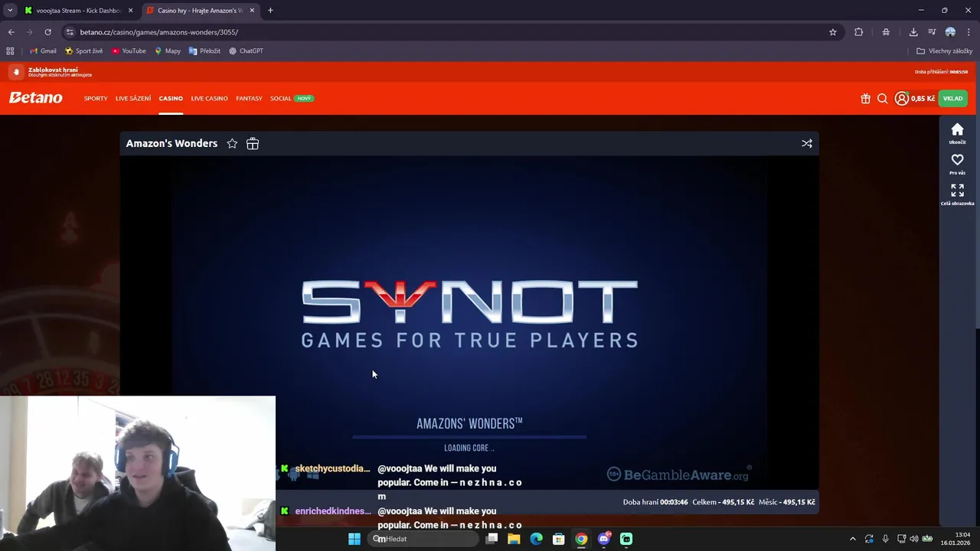Open SPORTY menu item
This screenshot has height=551, width=980.
tap(96, 98)
